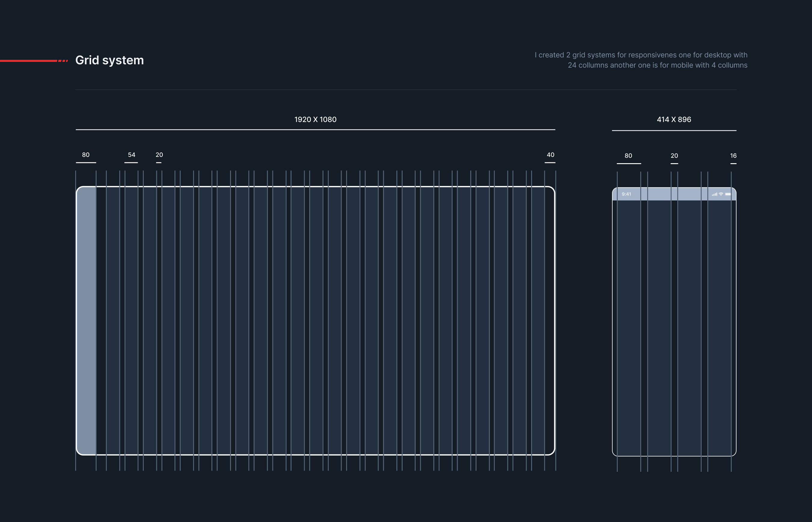Click the 9:41 time in phone mockup
812x522 pixels.
[x=626, y=194]
